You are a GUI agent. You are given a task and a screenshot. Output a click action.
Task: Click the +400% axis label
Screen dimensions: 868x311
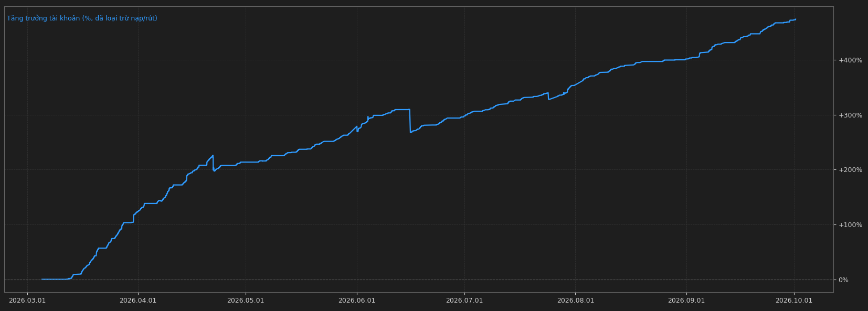[850, 60]
